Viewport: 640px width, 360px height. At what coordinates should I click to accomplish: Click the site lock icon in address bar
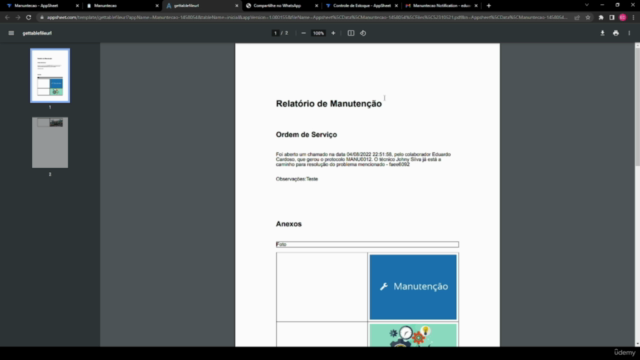click(x=42, y=18)
